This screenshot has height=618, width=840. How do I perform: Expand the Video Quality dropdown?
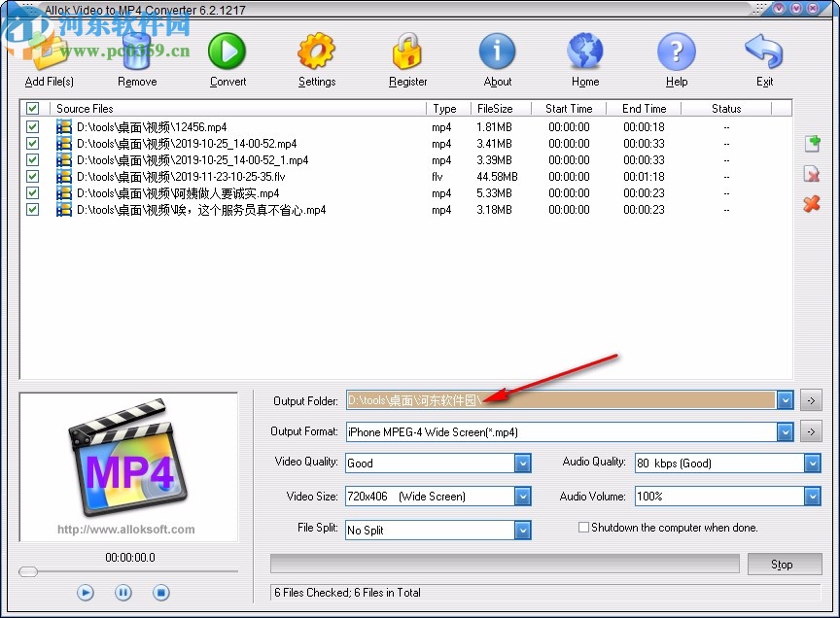click(x=524, y=463)
